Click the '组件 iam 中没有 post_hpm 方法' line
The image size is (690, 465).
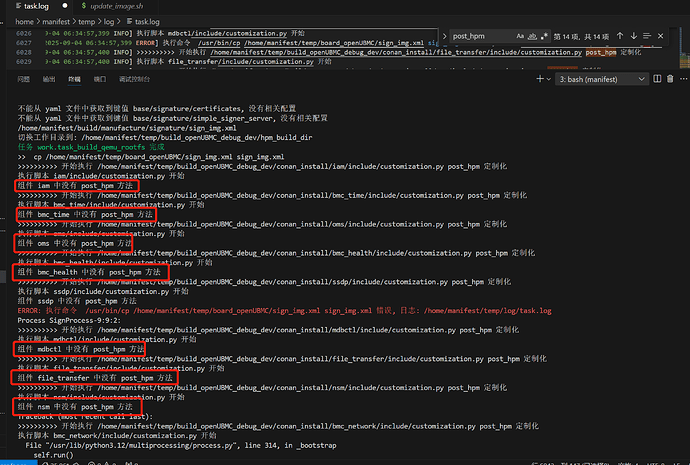click(75, 186)
